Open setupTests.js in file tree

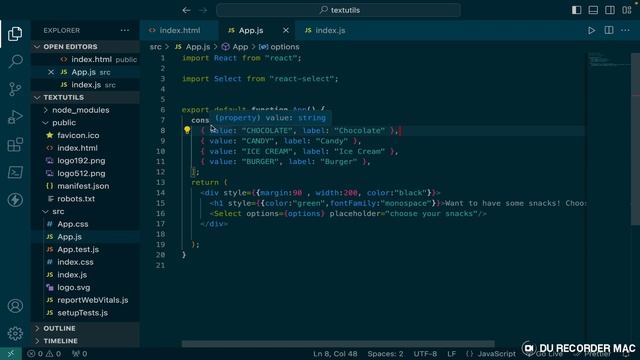pyautogui.click(x=85, y=313)
